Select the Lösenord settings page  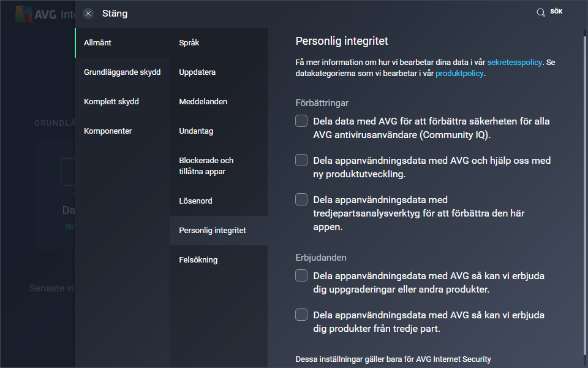click(219, 201)
